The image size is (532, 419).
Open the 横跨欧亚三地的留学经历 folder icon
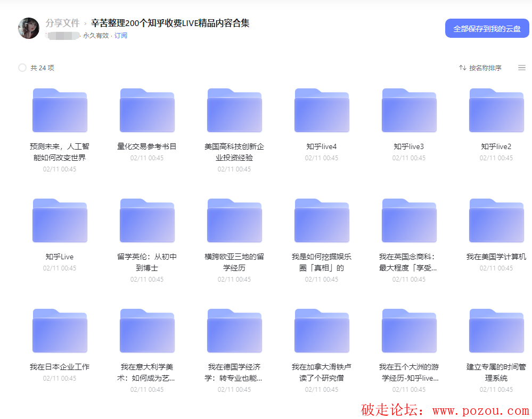pos(234,220)
